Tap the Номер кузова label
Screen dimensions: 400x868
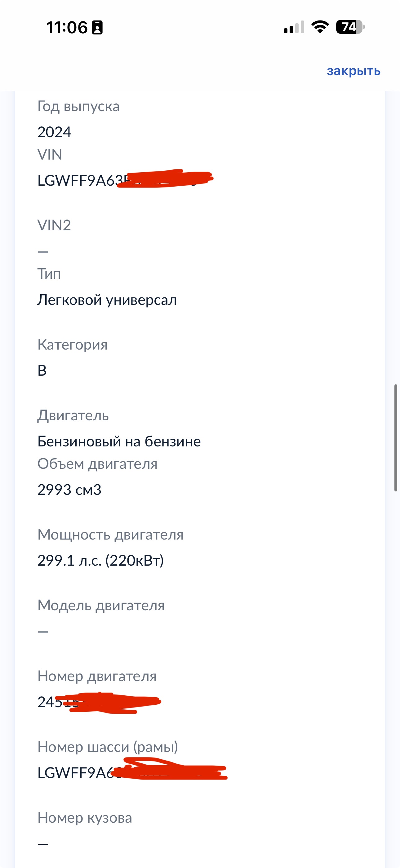[85, 818]
